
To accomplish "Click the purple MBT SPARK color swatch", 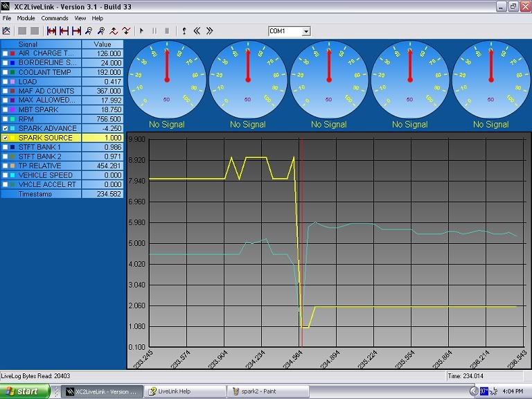I will point(13,109).
